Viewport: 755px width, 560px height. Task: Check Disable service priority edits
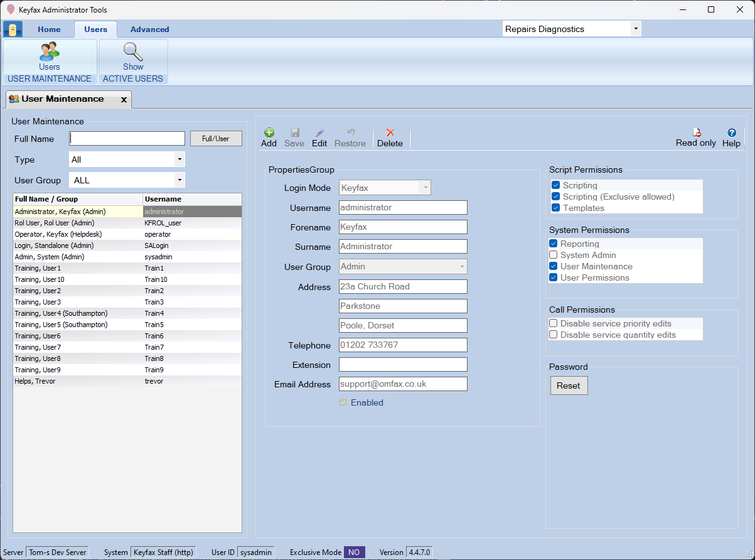click(553, 323)
